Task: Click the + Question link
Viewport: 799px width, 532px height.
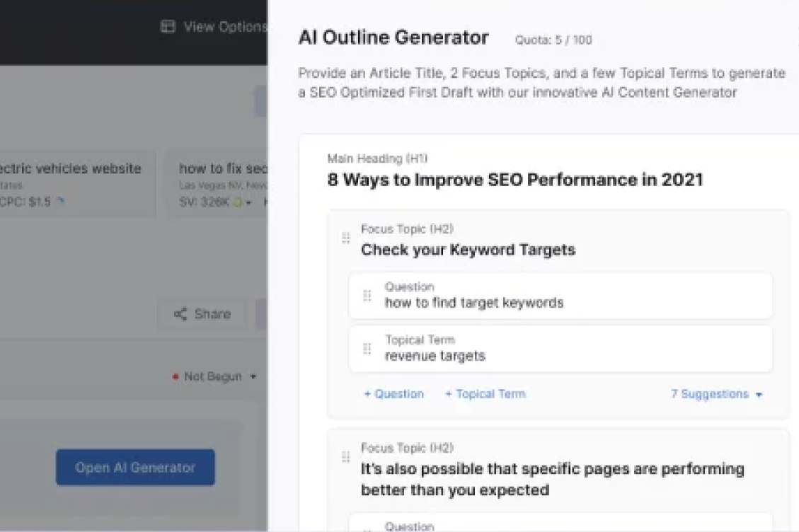Action: click(x=393, y=394)
